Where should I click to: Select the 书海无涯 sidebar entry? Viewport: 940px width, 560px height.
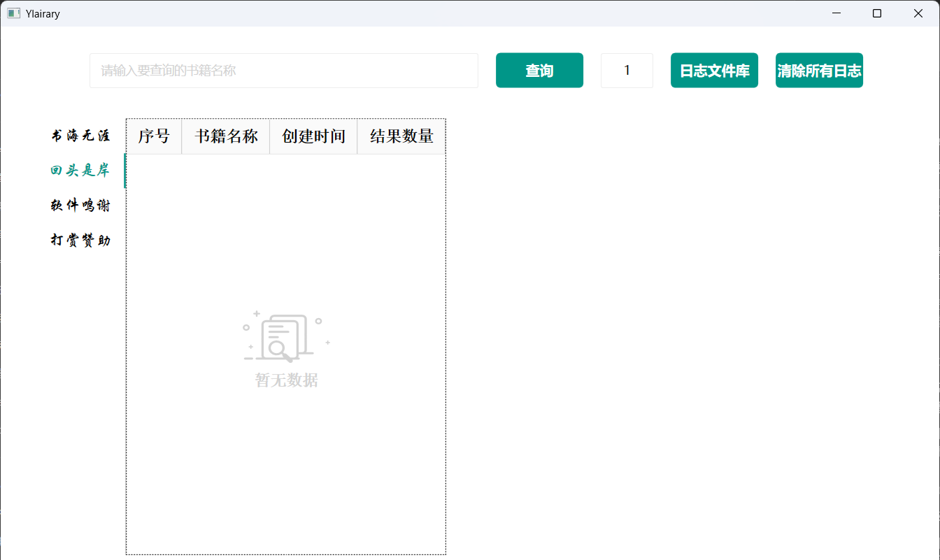click(x=80, y=136)
